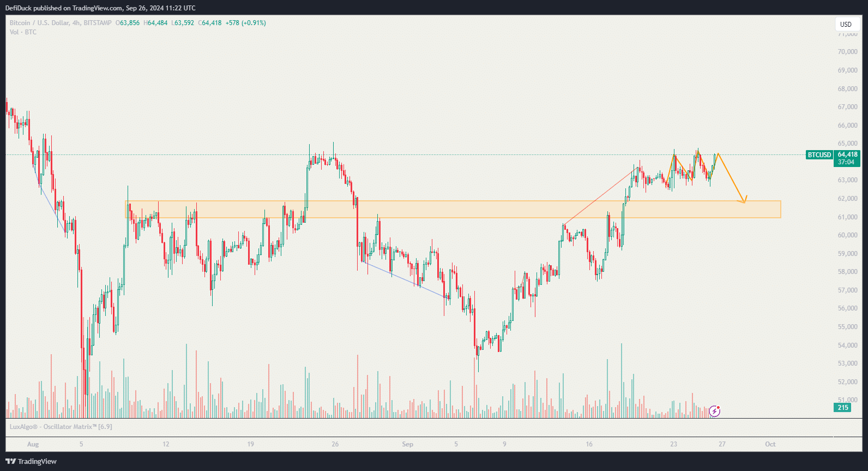Viewport: 868px width, 471px height.
Task: Click the LuxAlgo Oscillator Matrix indicator label
Action: (61, 427)
